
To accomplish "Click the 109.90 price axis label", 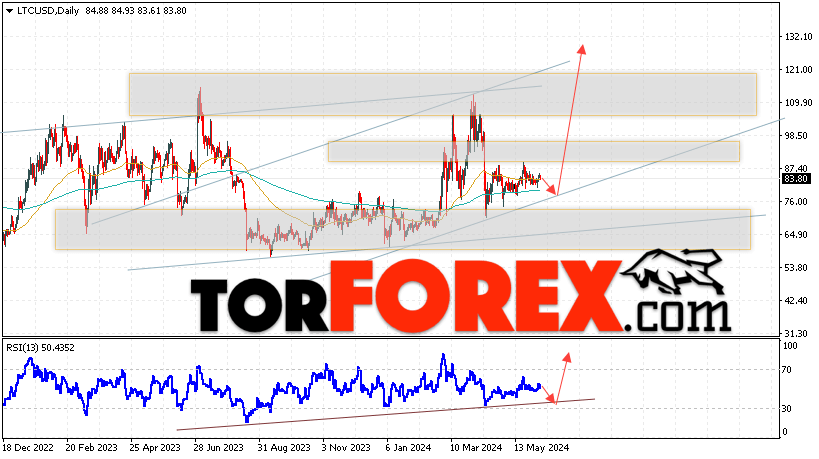I will tap(798, 102).
